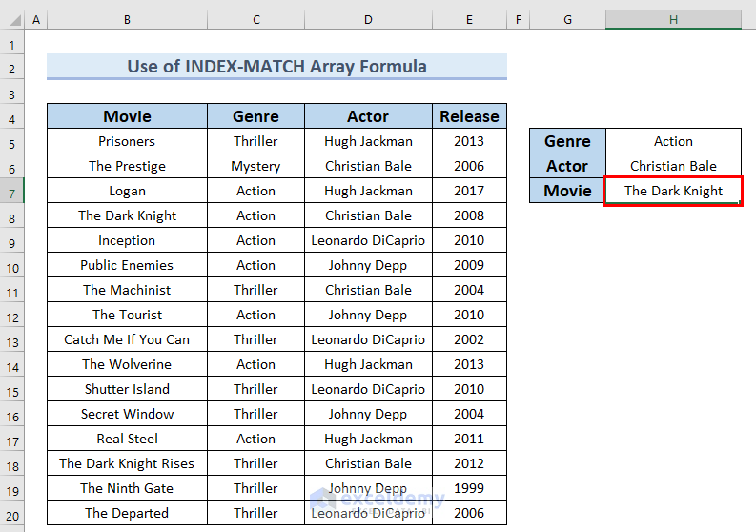This screenshot has height=532, width=756.
Task: Select the Release table header cell
Action: point(469,116)
